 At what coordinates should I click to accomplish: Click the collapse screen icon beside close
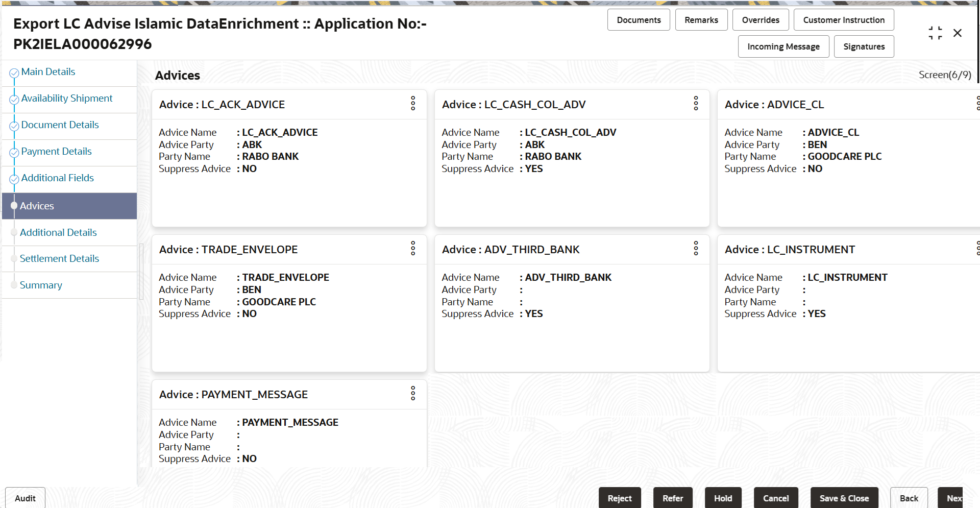(935, 33)
